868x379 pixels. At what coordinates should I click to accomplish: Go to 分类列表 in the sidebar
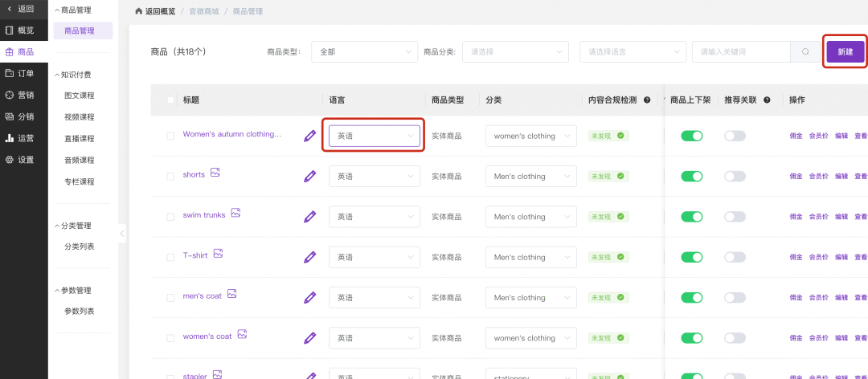tap(80, 247)
